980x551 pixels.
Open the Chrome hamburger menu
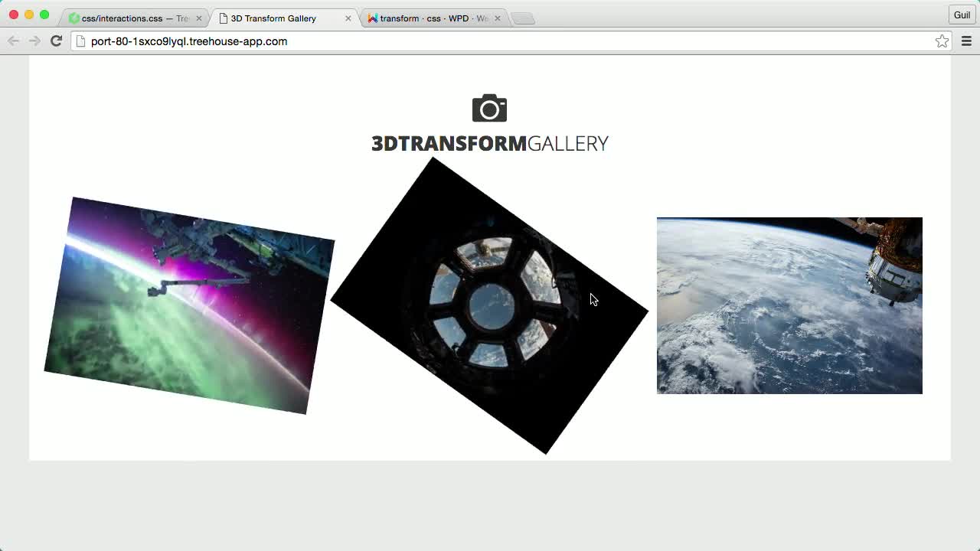click(x=966, y=41)
